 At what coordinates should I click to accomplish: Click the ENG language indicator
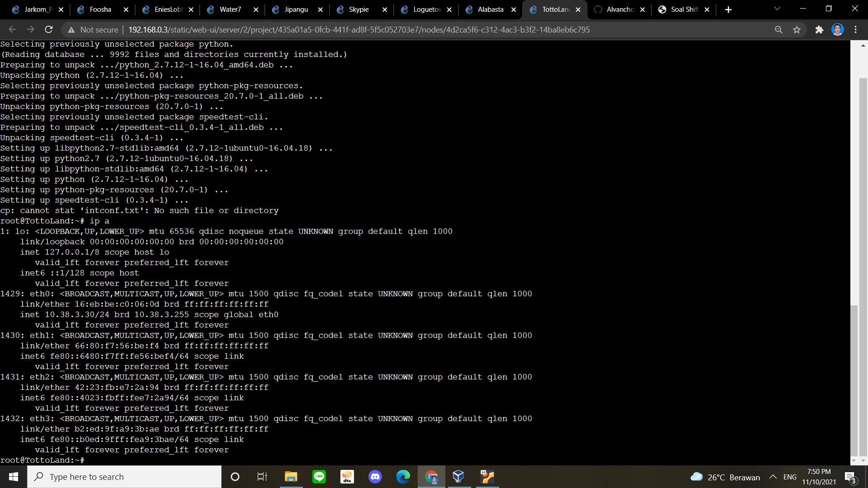[x=790, y=477]
